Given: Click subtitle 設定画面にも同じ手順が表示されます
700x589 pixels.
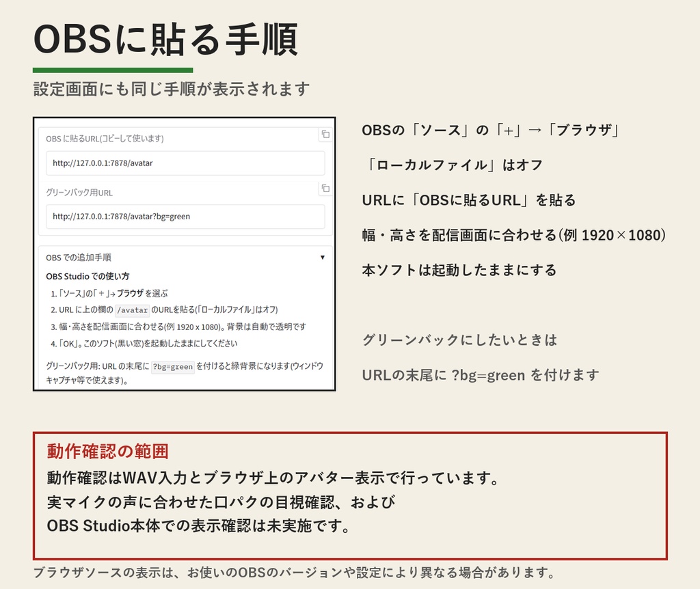Looking at the screenshot, I should (172, 89).
